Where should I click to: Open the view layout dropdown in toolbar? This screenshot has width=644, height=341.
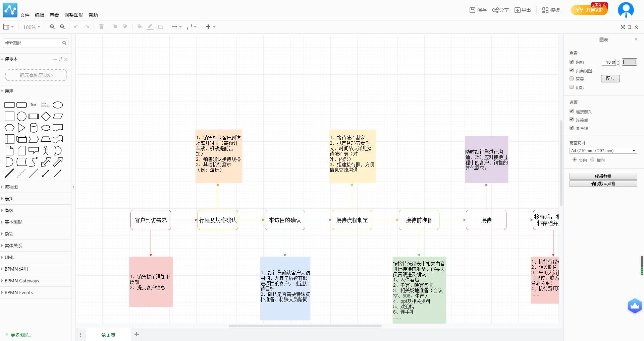point(8,27)
